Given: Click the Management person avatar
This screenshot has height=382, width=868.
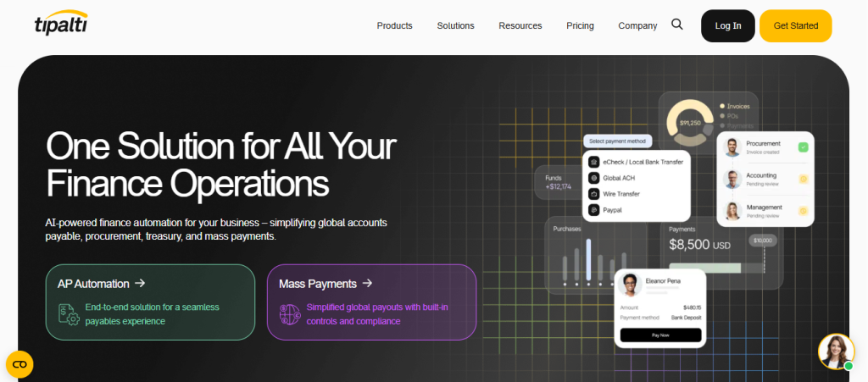Looking at the screenshot, I should click(x=732, y=211).
